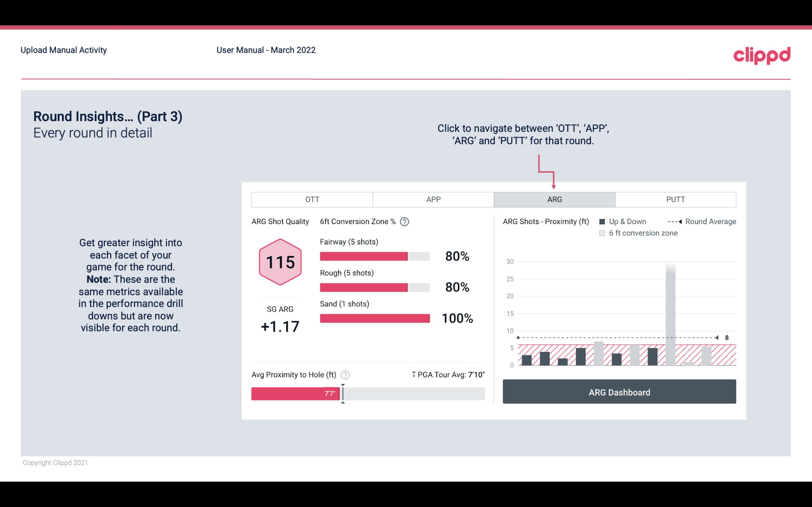The height and width of the screenshot is (507, 812).
Task: Select the OTT tab
Action: pyautogui.click(x=313, y=200)
